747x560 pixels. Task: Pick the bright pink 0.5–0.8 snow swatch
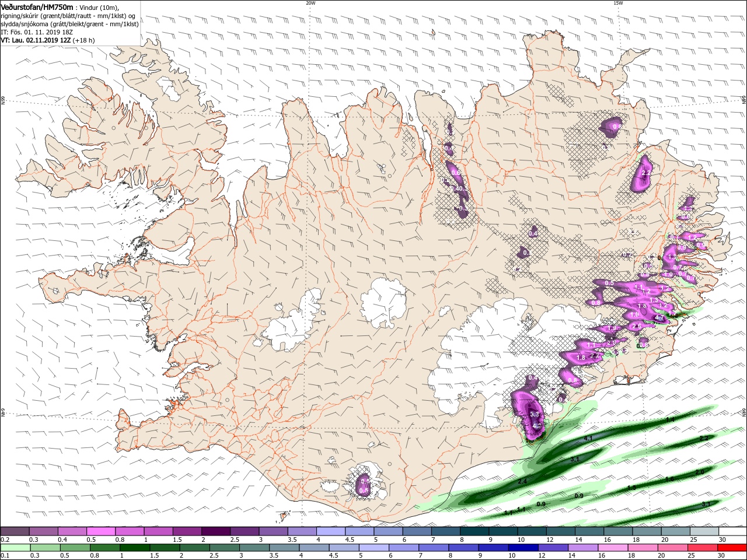tap(102, 531)
